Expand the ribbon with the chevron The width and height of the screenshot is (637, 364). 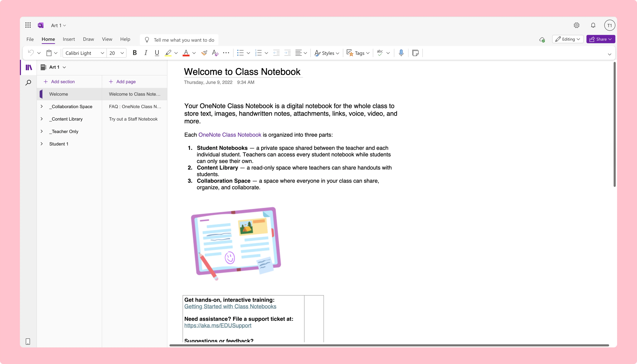[610, 54]
